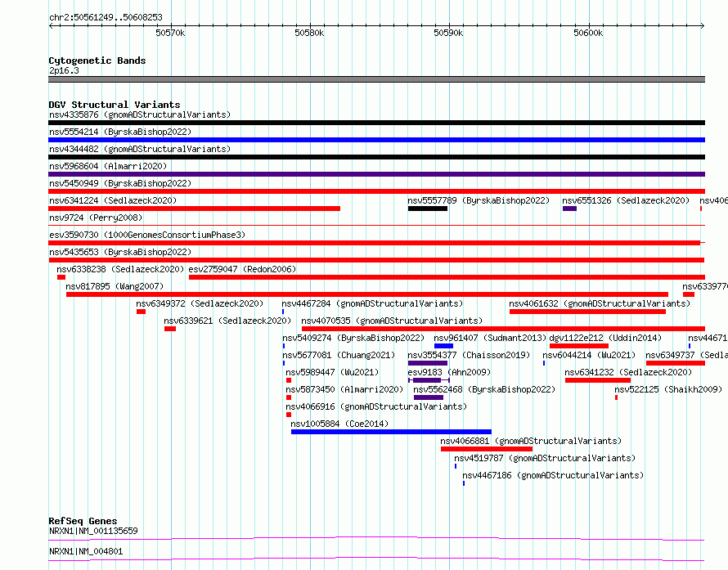This screenshot has width=728, height=570.
Task: Click the 2p16.3 band label
Action: pos(64,70)
